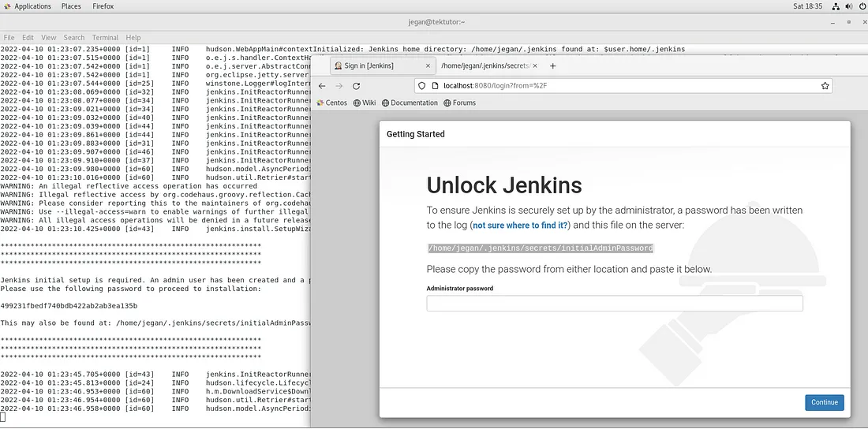Open the terminal Edit menu
The image size is (868, 429).
pyautogui.click(x=28, y=38)
